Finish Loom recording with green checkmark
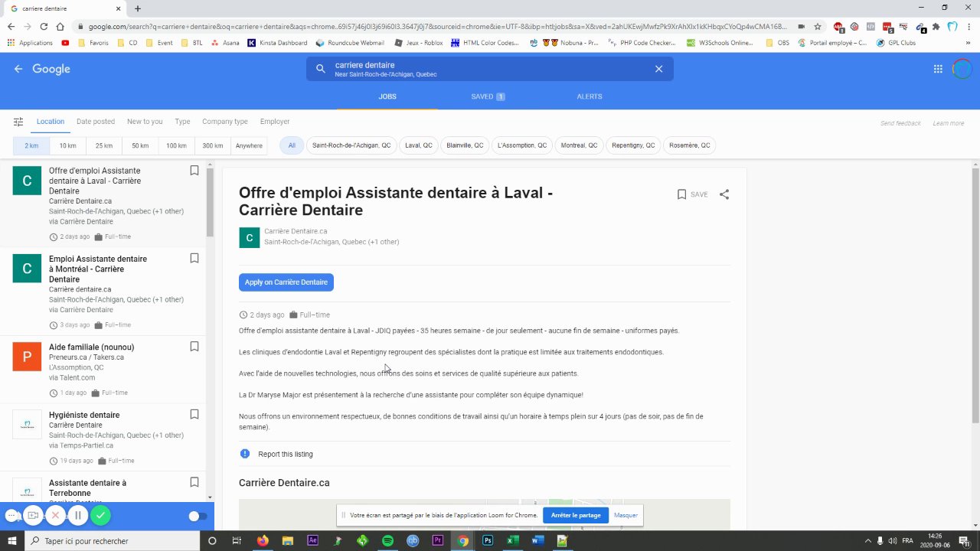 (100, 516)
